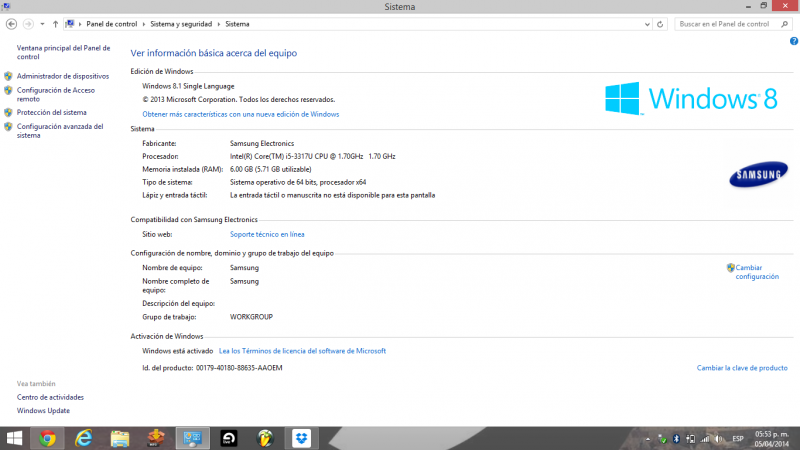The image size is (800, 450).
Task: Refresh the Control Panel page
Action: point(660,24)
